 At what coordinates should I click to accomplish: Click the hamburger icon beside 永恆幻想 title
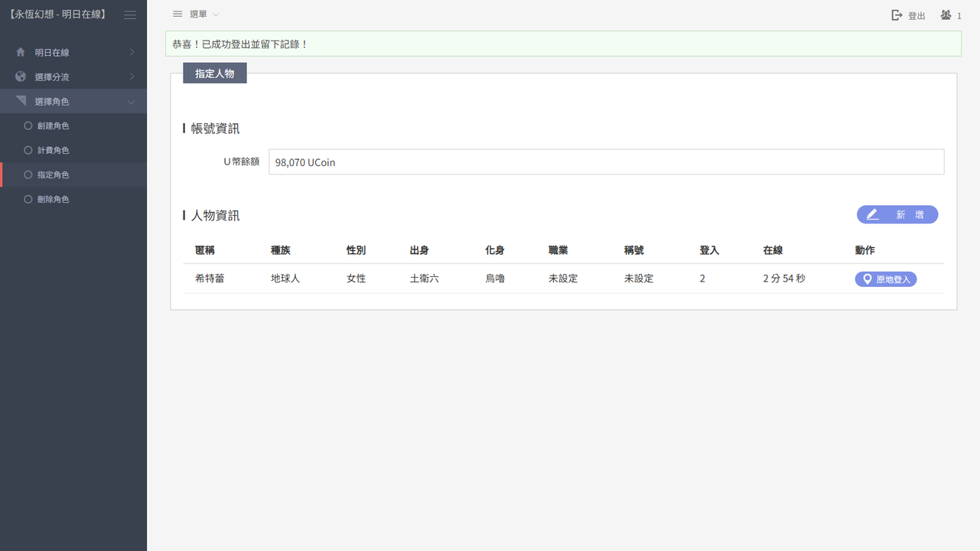pyautogui.click(x=130, y=15)
